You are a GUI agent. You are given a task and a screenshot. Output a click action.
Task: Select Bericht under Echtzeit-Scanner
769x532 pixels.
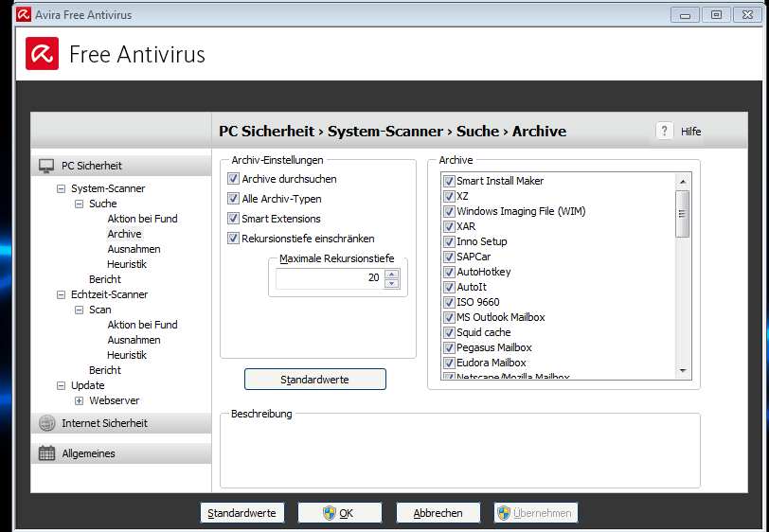click(105, 370)
